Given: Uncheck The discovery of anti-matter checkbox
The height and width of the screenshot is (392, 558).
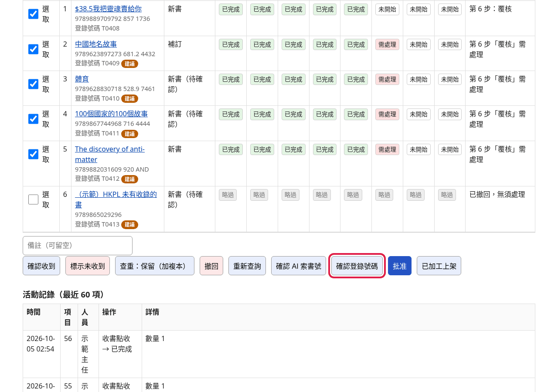Looking at the screenshot, I should [x=33, y=154].
